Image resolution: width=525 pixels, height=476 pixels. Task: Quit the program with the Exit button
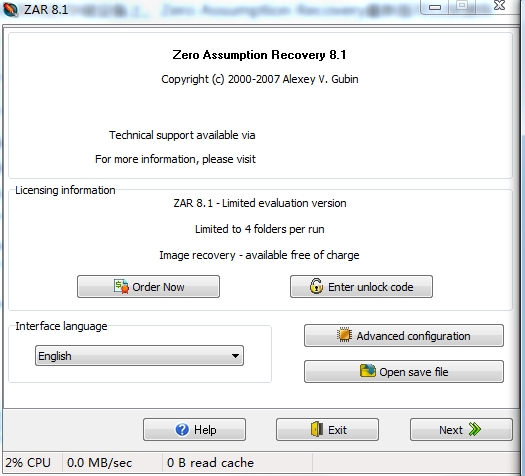pyautogui.click(x=327, y=429)
